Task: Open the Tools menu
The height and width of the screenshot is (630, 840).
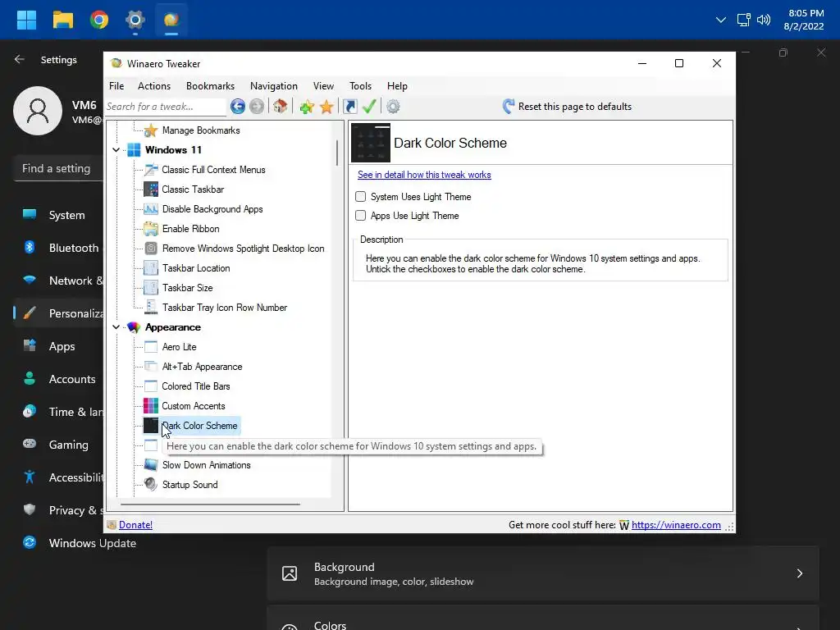Action: 361,86
